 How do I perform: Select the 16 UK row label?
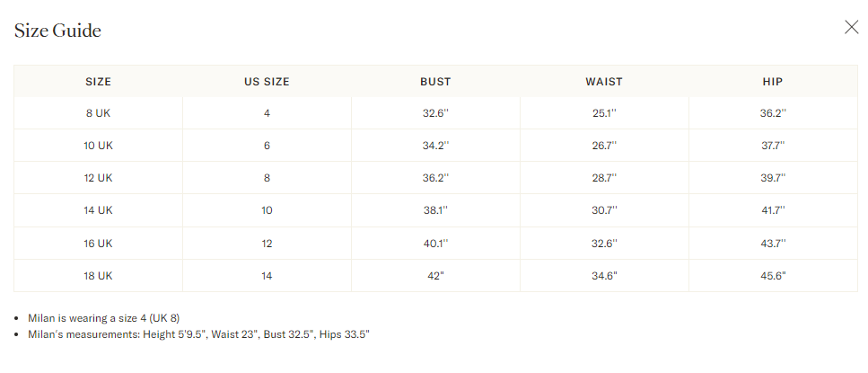click(x=98, y=244)
